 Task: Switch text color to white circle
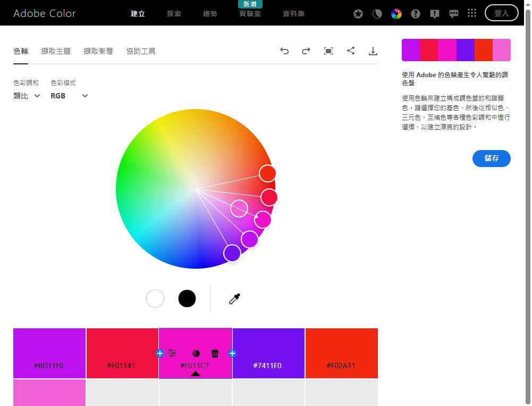coord(155,299)
